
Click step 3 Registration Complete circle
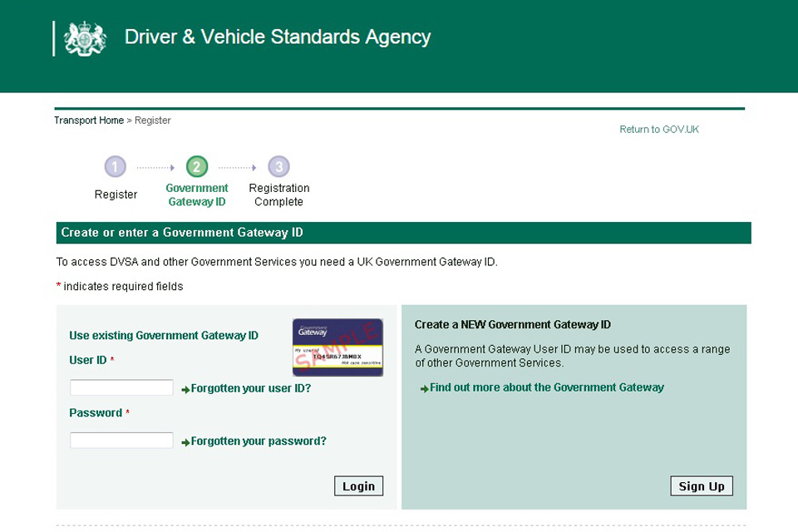pos(279,166)
